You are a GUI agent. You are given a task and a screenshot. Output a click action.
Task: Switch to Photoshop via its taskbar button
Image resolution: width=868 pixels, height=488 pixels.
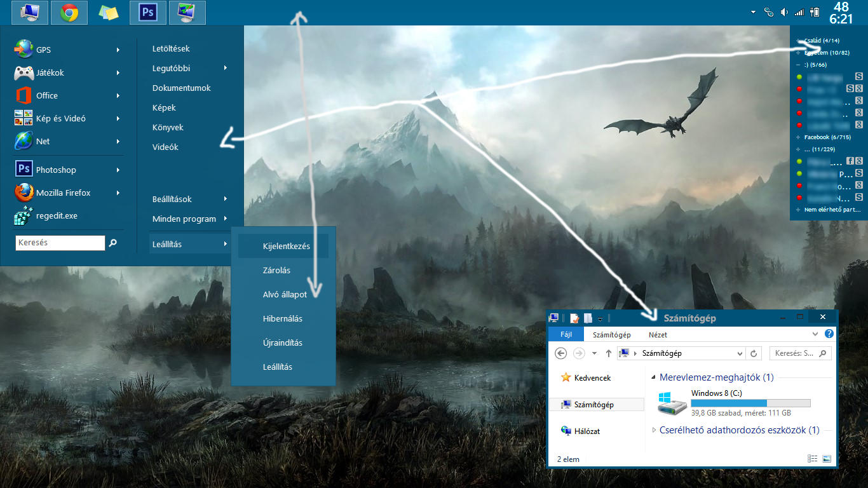[148, 12]
